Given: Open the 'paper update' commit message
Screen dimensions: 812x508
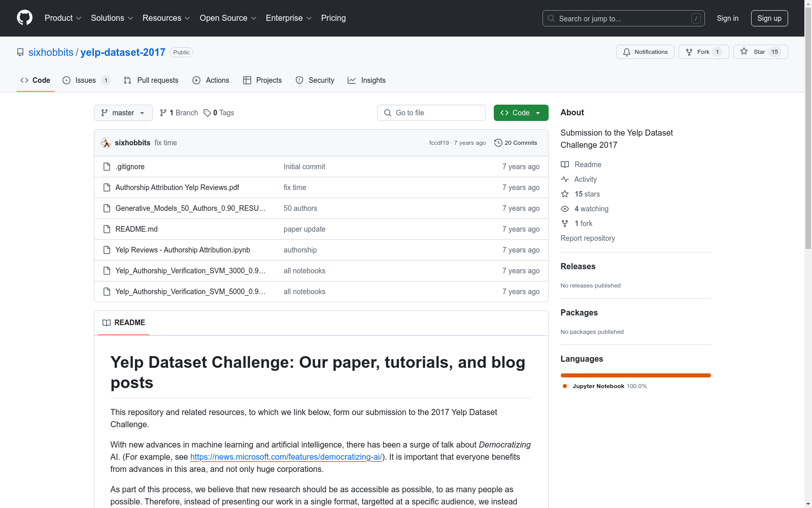Looking at the screenshot, I should tap(304, 229).
